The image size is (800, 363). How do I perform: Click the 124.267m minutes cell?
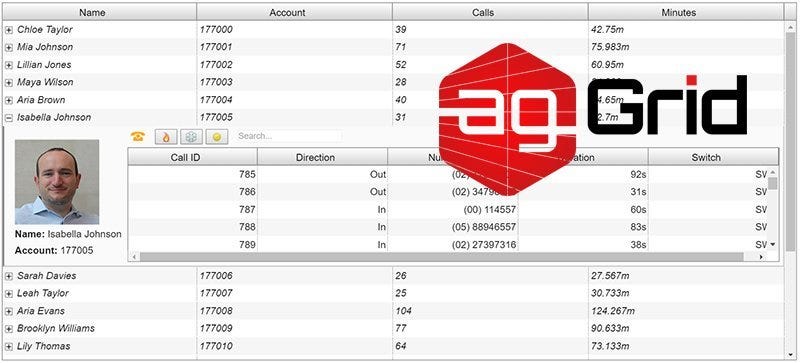(686, 311)
